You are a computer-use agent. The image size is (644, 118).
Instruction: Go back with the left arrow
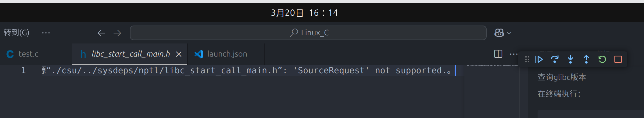[x=101, y=33]
